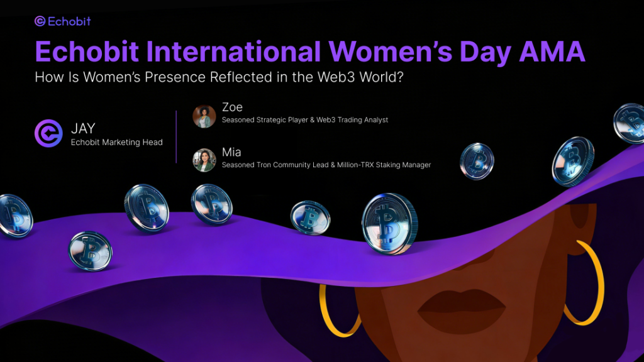
Task: Click the Echobit wordmark text at top
Action: click(x=69, y=21)
